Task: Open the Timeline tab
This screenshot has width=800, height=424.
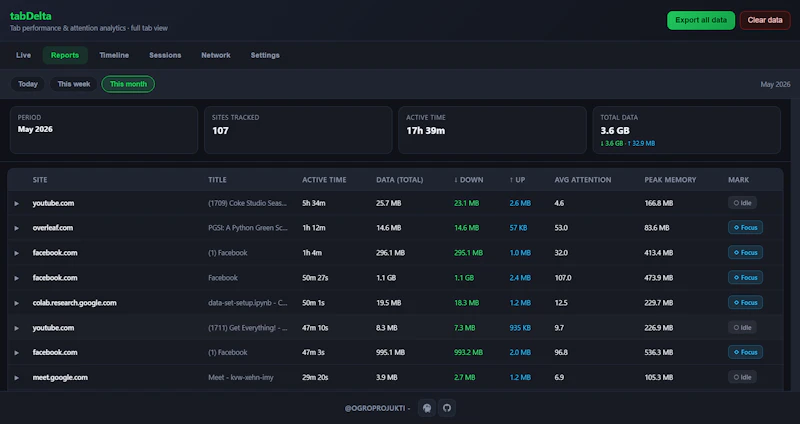Action: click(x=114, y=55)
